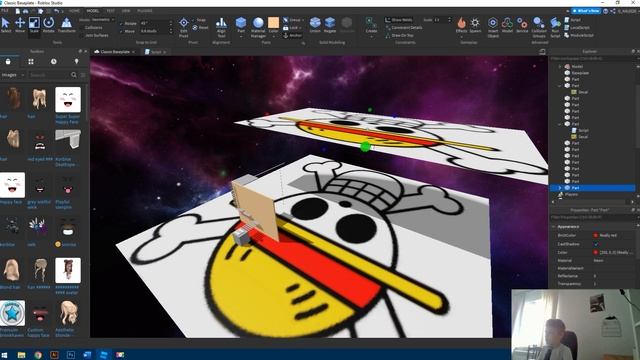
Task: Open the Group dropdown in Parts section
Action: click(x=292, y=20)
